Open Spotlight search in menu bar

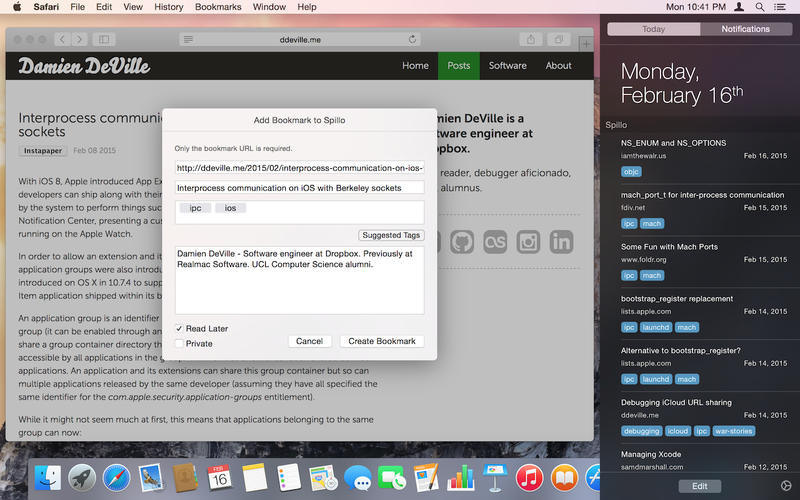(x=760, y=7)
